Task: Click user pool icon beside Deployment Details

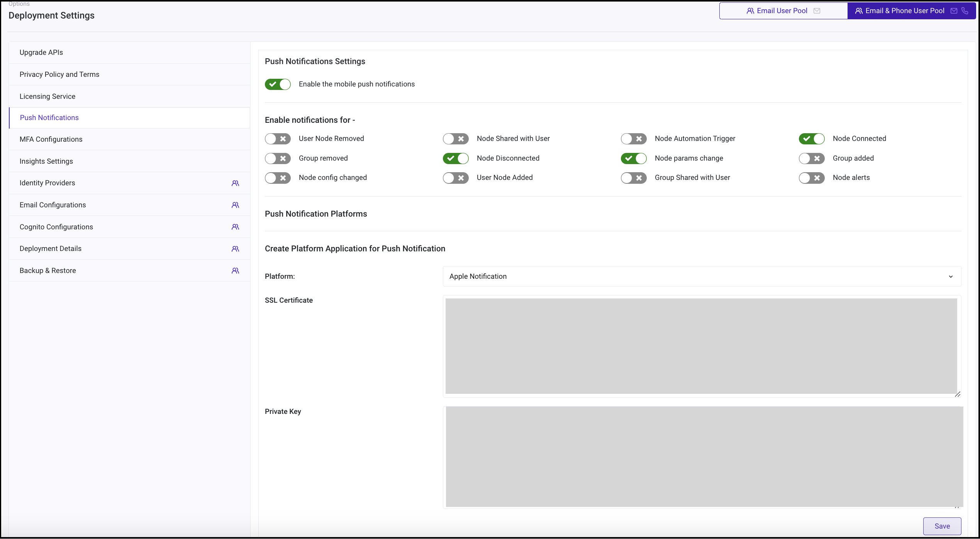Action: click(235, 249)
